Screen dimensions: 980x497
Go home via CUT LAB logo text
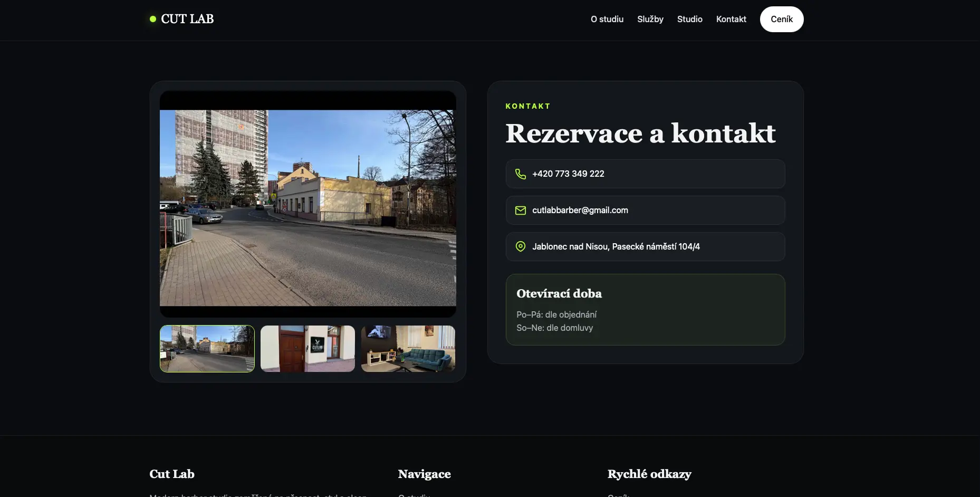187,19
